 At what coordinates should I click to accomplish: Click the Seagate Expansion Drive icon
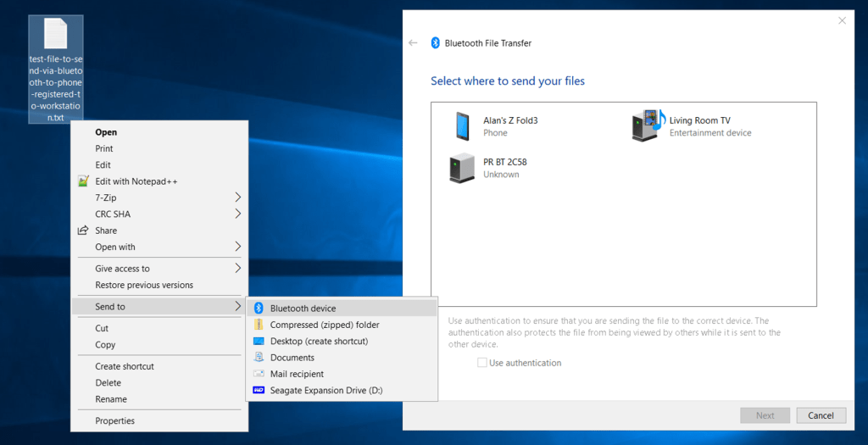tap(260, 391)
